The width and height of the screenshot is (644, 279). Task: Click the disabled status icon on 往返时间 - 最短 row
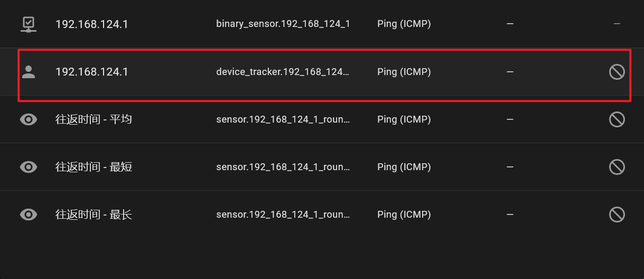617,167
